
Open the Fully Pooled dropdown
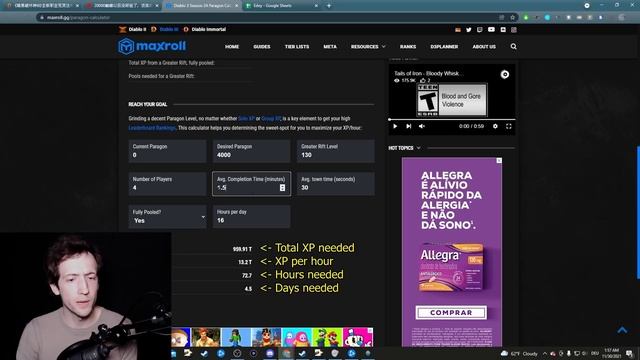click(167, 216)
